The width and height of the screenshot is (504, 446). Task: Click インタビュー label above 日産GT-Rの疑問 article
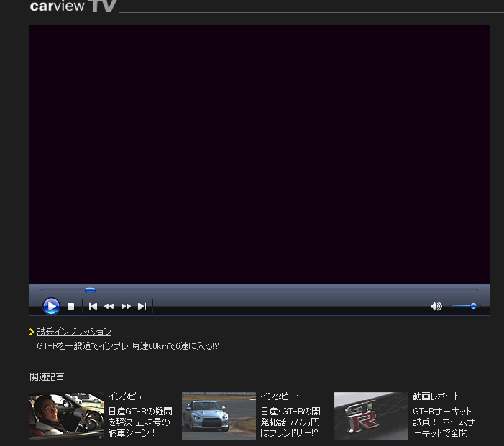click(130, 396)
